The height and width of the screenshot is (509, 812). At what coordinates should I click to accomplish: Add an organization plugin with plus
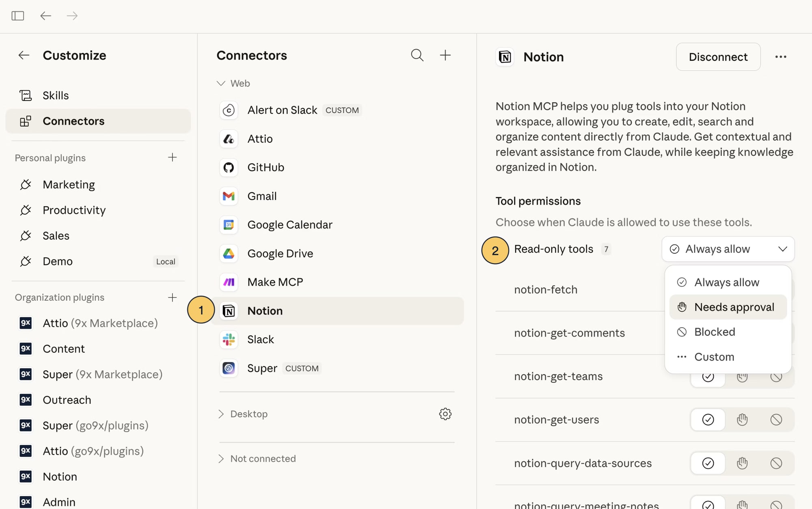(x=172, y=298)
